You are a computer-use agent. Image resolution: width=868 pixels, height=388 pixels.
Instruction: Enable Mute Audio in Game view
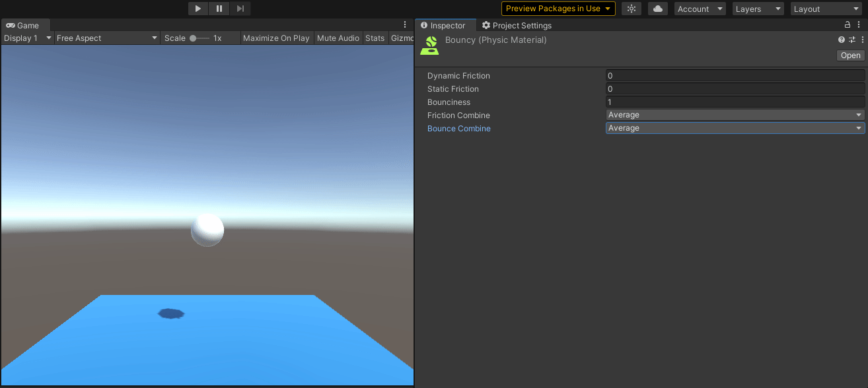338,38
